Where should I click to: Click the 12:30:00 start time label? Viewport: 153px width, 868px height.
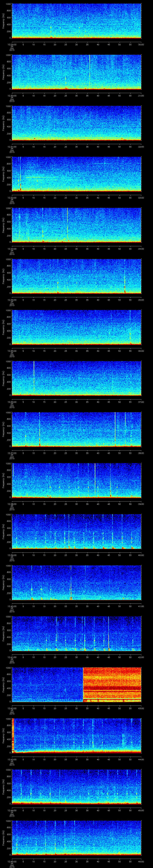[x=12, y=96]
